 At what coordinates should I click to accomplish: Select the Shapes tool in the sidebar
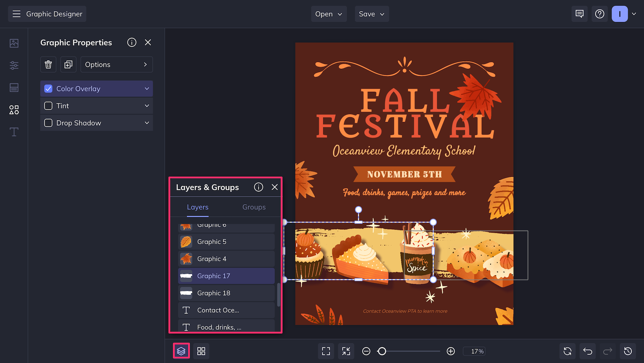[14, 109]
